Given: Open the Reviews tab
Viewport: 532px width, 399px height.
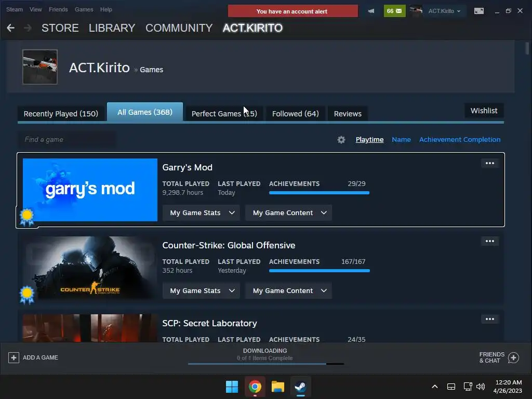Looking at the screenshot, I should (348, 114).
